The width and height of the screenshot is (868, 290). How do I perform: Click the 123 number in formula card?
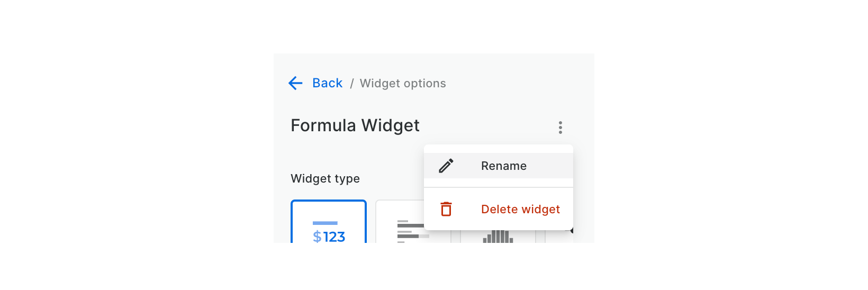(x=334, y=237)
